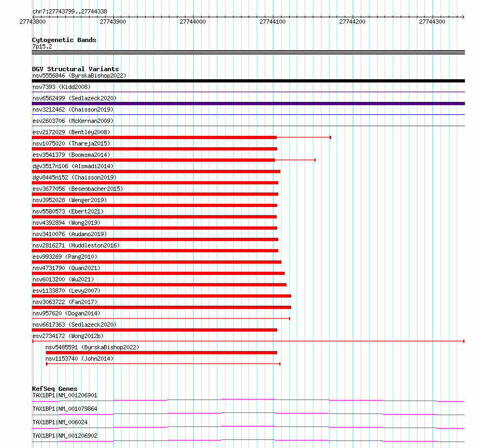Screen dimensions: 480x448
Task: Select dgv8445n152 (Chaisson2019) label
Action: coord(74,177)
